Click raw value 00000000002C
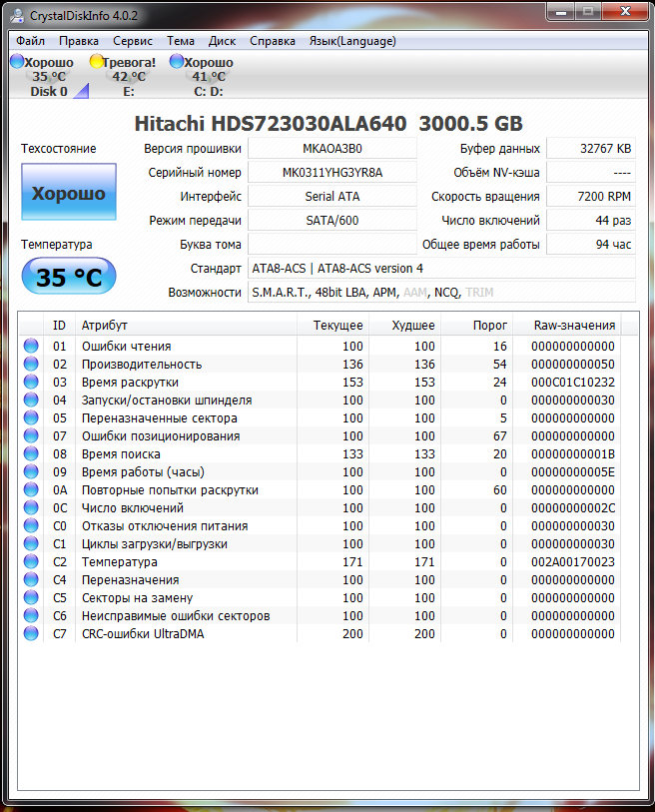 573,508
